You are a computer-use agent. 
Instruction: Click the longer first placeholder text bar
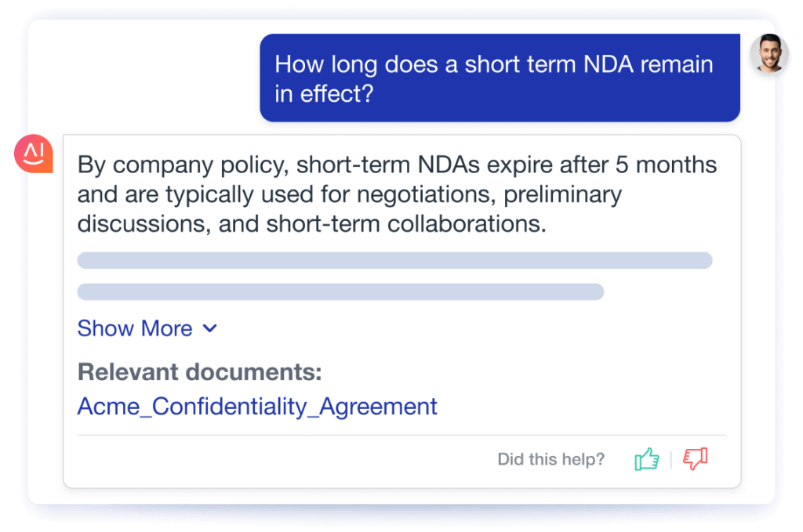(x=394, y=260)
